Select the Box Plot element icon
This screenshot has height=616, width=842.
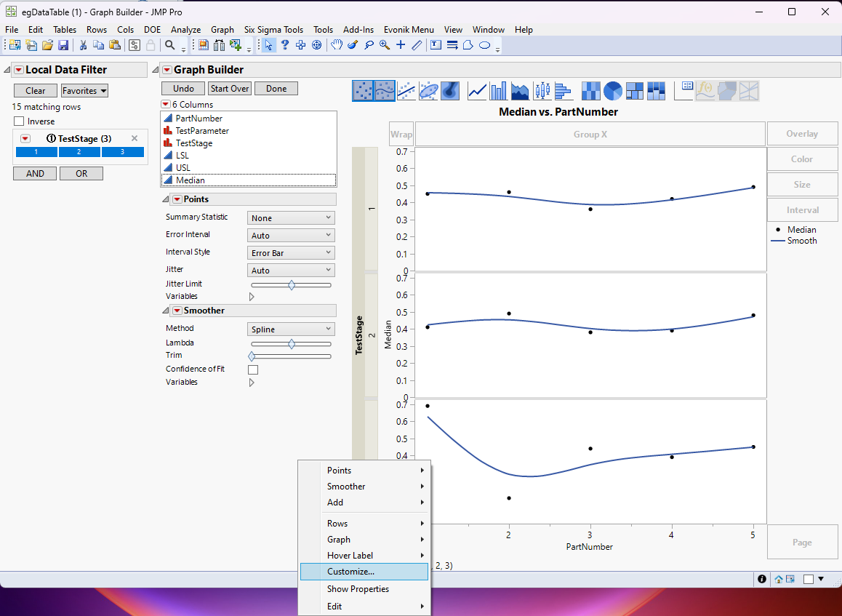tap(542, 91)
